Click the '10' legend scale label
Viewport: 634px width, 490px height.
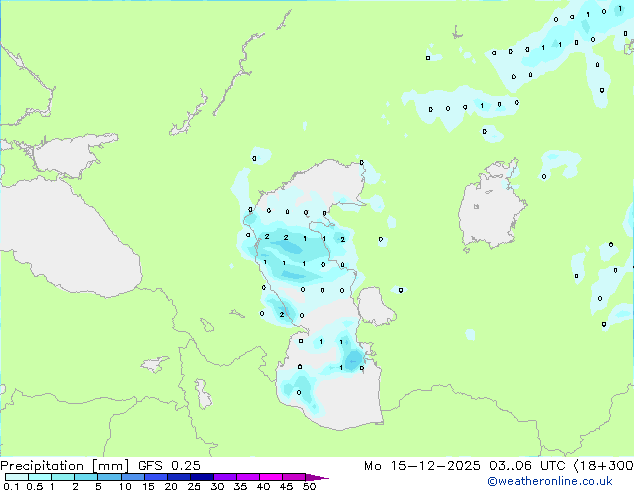pyautogui.click(x=125, y=486)
